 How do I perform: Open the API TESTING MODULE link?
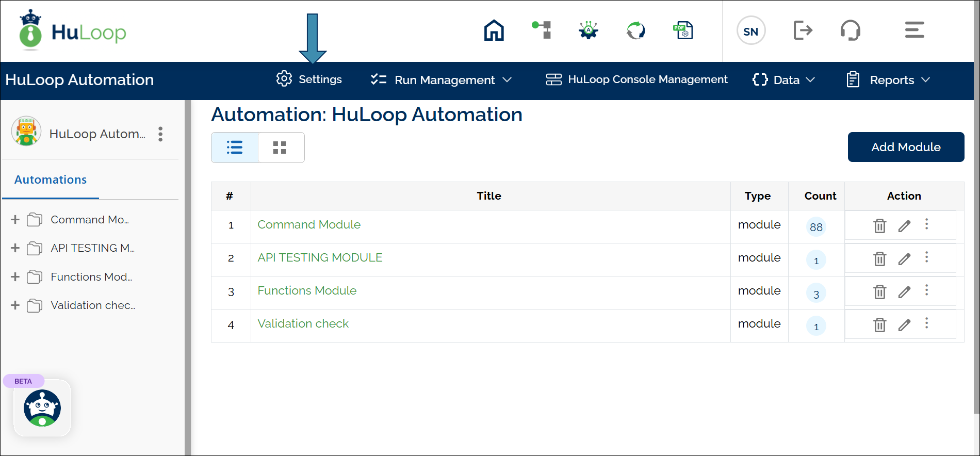pyautogui.click(x=320, y=257)
